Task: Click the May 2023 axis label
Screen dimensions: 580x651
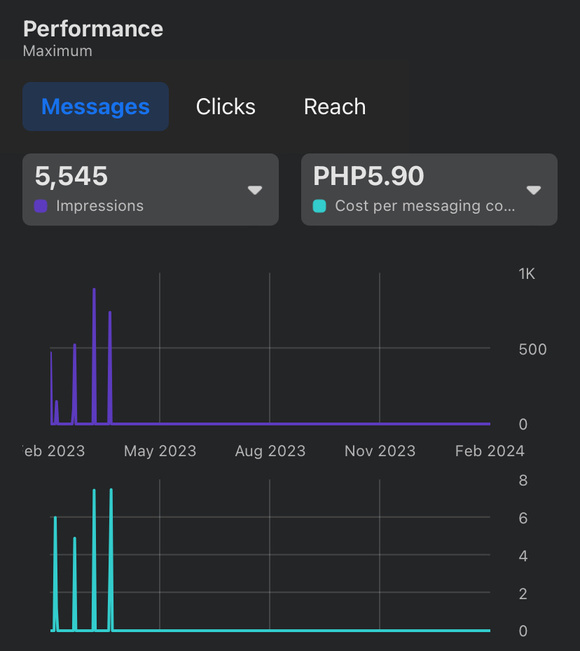Action: point(160,451)
